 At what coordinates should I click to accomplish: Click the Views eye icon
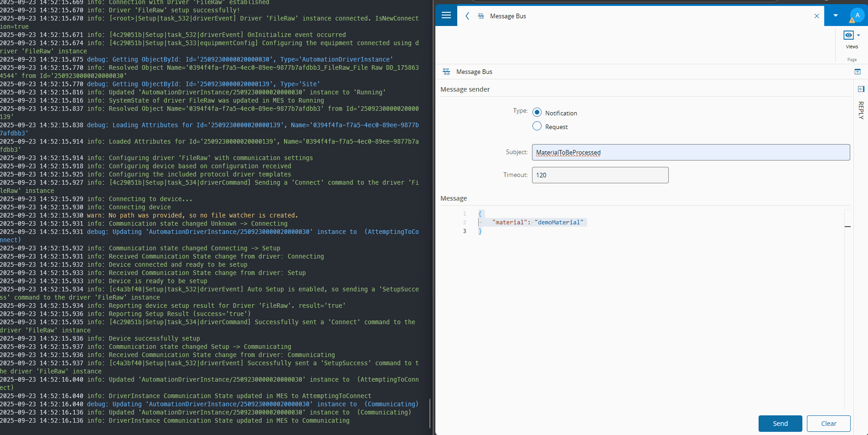(848, 35)
